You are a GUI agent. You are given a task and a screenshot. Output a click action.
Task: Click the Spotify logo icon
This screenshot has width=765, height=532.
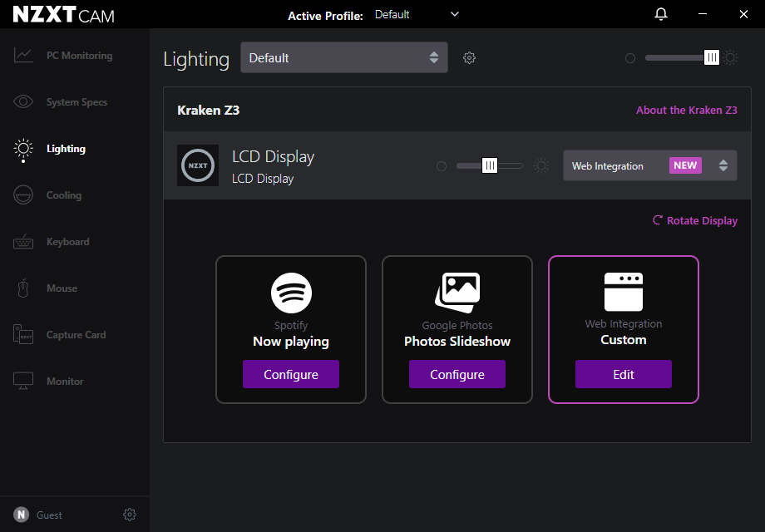click(x=291, y=293)
